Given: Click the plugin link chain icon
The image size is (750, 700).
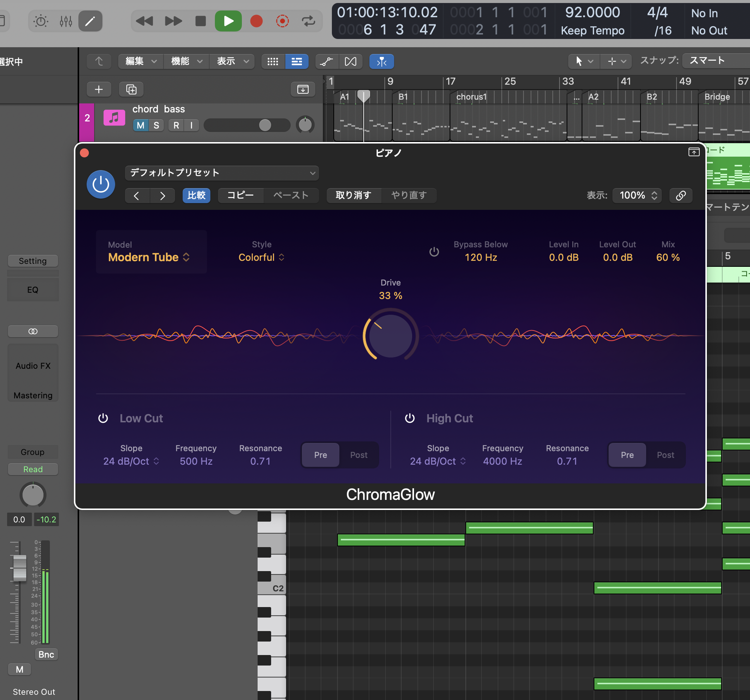Looking at the screenshot, I should pyautogui.click(x=681, y=195).
